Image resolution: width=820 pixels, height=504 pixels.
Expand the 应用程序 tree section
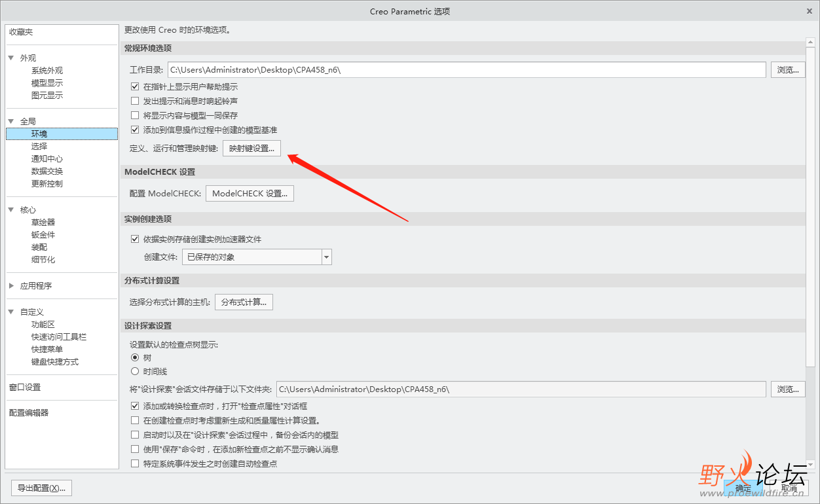point(11,285)
